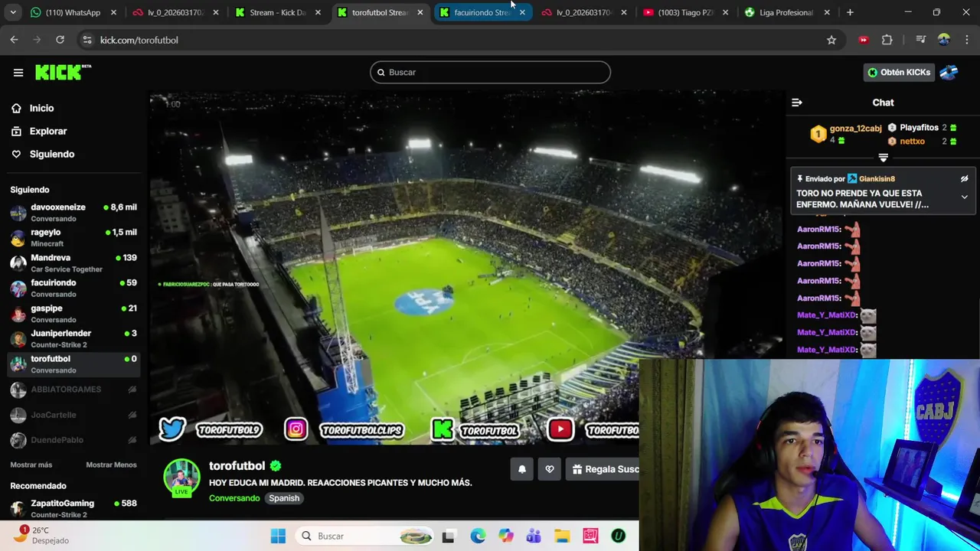Open the Windows Start menu
Image resolution: width=980 pixels, height=551 pixels.
(278, 536)
